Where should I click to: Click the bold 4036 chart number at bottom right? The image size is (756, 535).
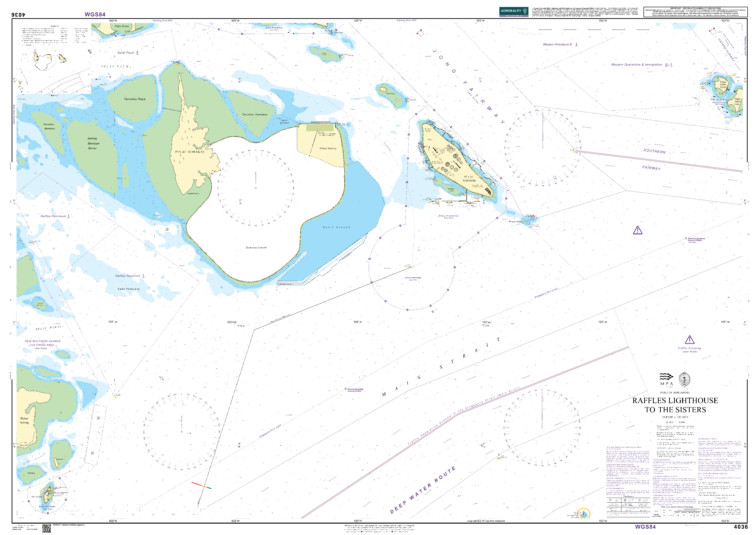click(741, 527)
